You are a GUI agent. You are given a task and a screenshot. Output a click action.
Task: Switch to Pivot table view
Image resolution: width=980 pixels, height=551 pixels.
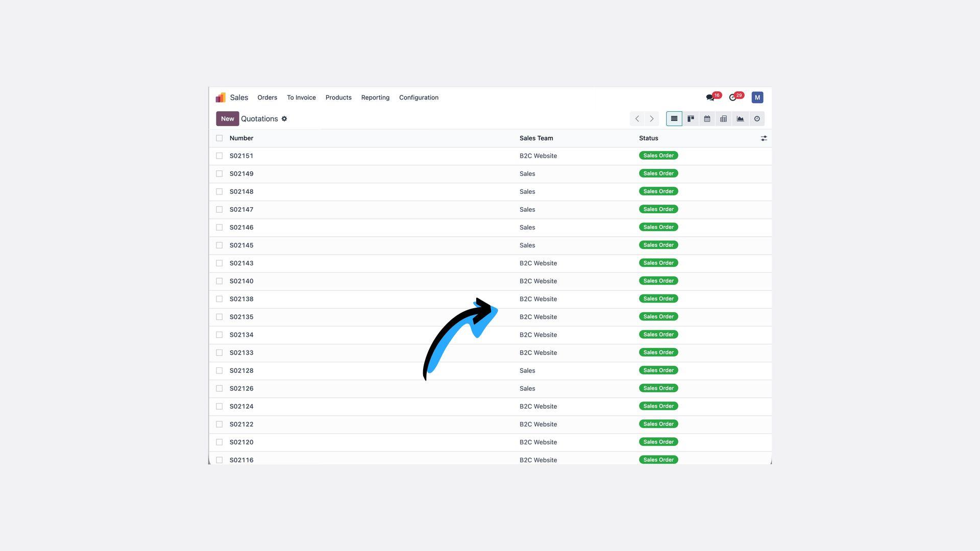point(723,119)
